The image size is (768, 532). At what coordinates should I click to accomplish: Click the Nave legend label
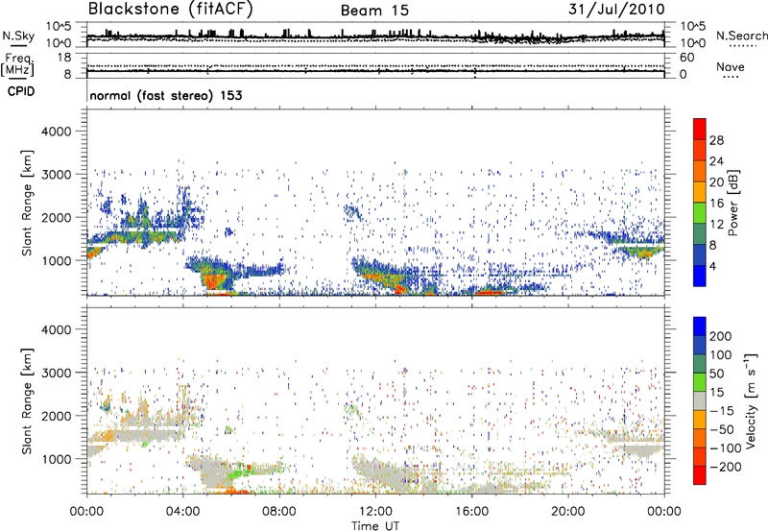(x=731, y=66)
